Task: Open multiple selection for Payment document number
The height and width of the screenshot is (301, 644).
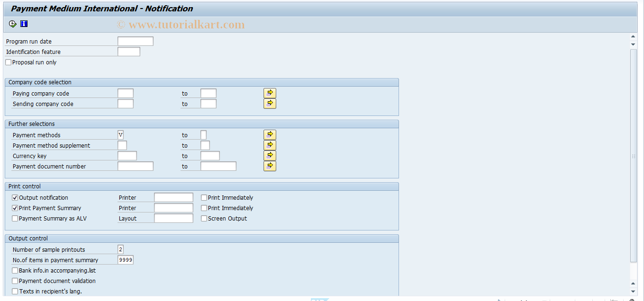Action: (270, 166)
